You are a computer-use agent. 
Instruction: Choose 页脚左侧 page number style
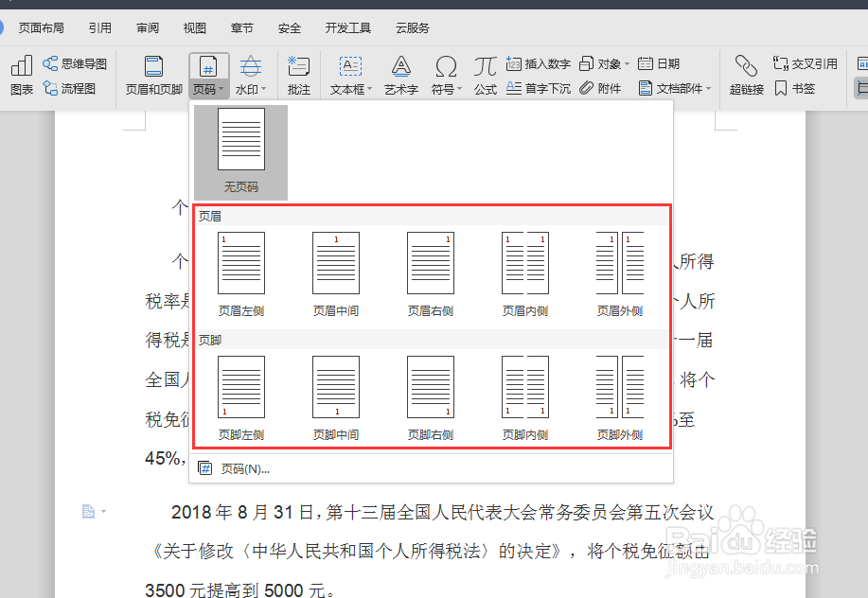pyautogui.click(x=240, y=398)
